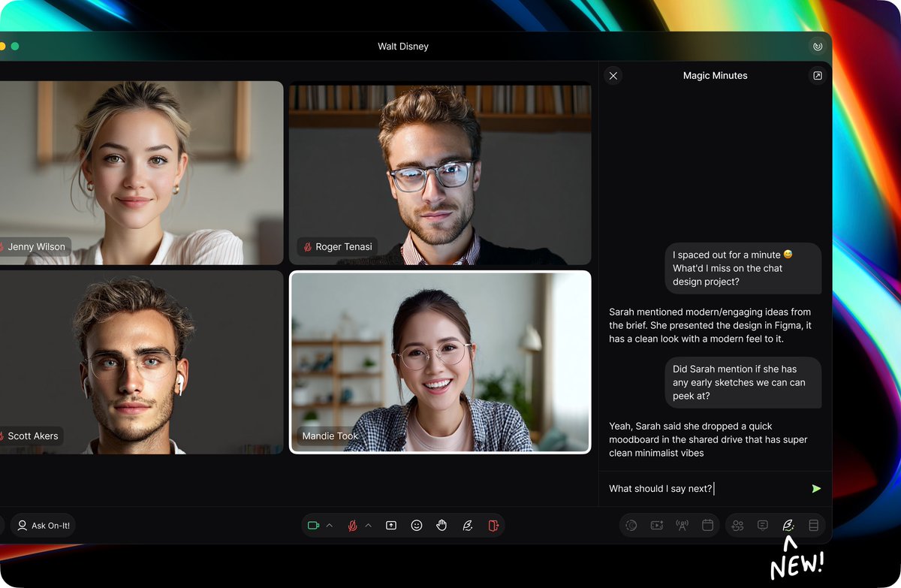Click the signature icon in center controls

(x=467, y=526)
